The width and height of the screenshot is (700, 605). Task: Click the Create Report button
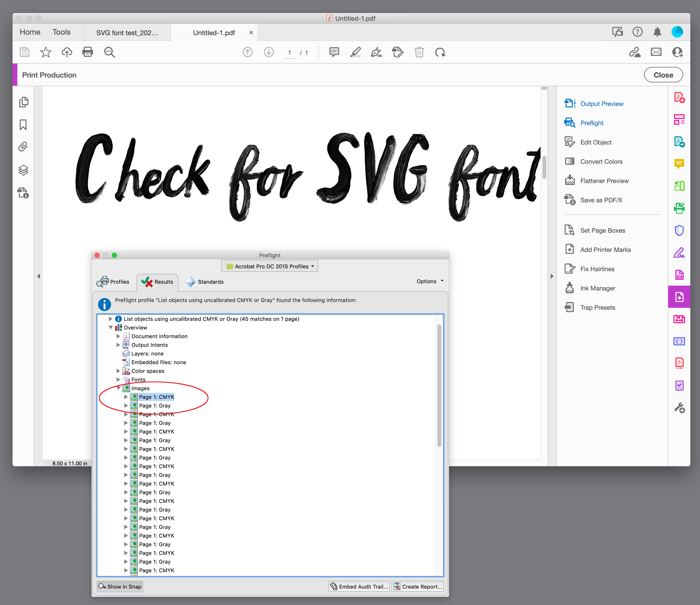coord(418,586)
